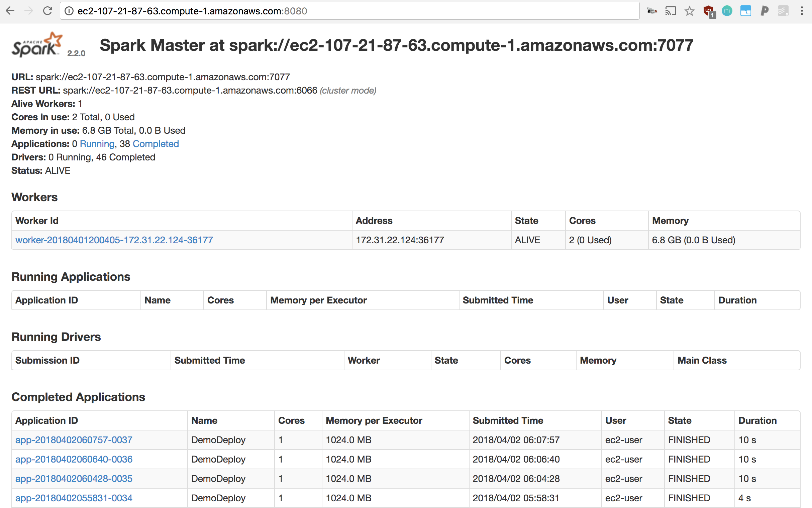Open the site information icon
Viewport: 812px width, 508px height.
click(x=69, y=11)
